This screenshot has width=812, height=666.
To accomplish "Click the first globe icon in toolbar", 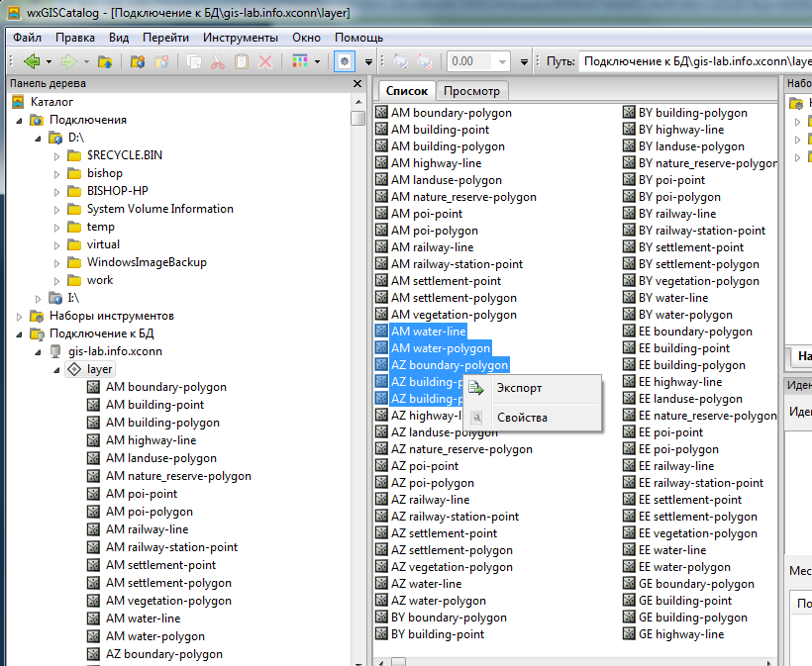I will tap(401, 61).
